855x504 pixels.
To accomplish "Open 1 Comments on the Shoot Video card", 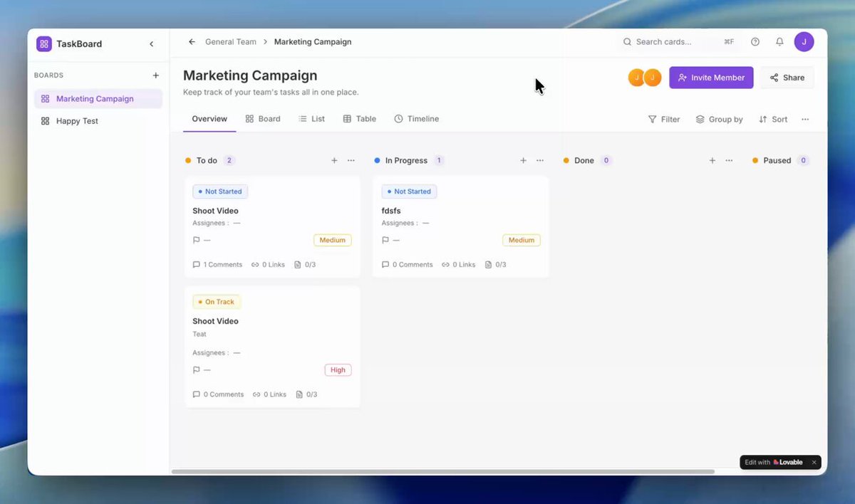I will [217, 265].
